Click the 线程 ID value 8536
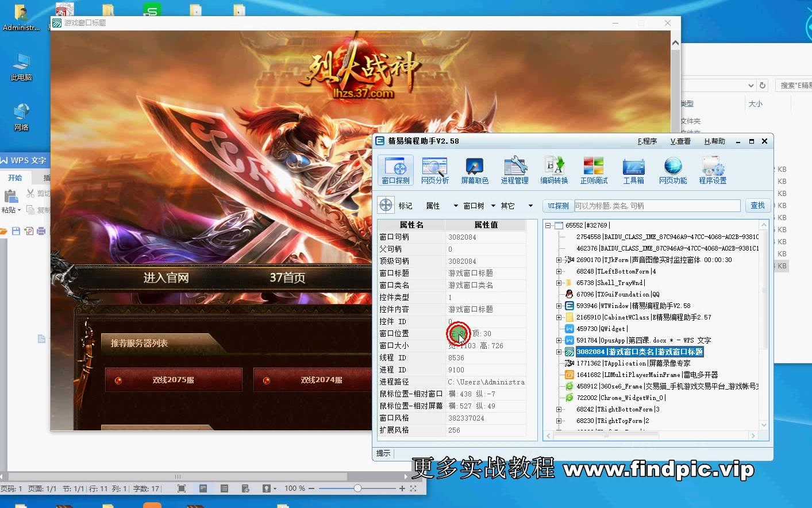Viewport: 812px width, 508px height. click(x=486, y=357)
